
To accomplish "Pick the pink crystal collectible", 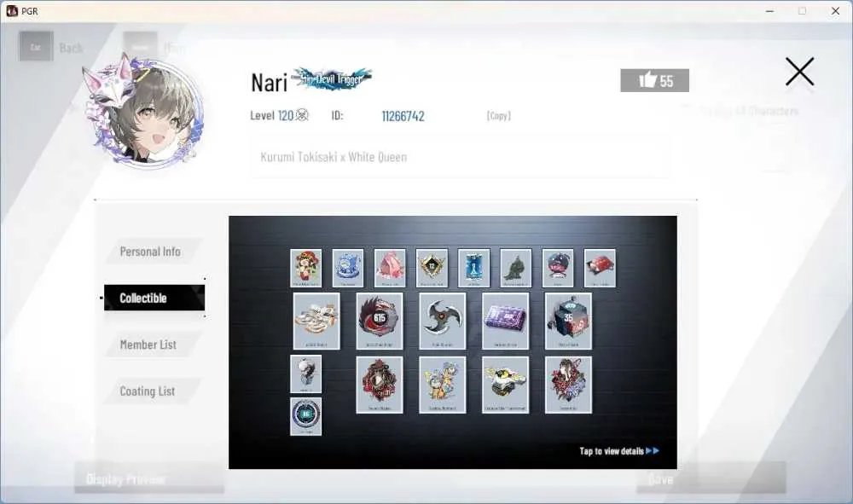I will click(390, 268).
